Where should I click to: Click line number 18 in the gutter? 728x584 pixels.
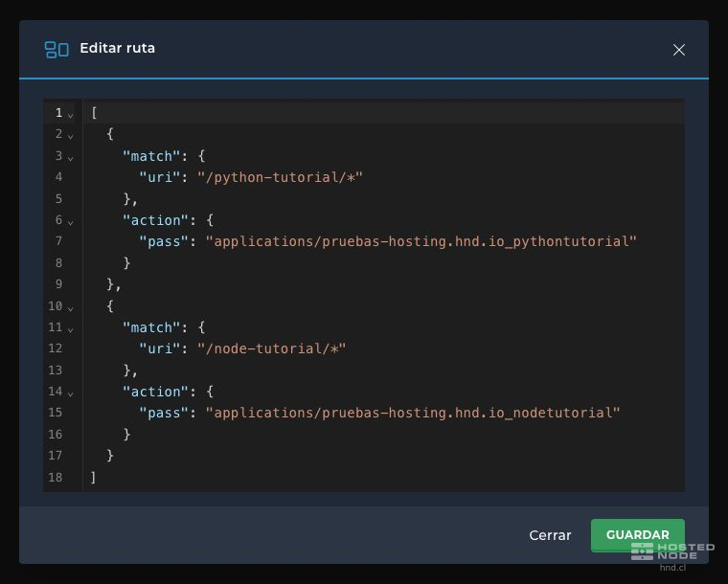click(x=56, y=477)
